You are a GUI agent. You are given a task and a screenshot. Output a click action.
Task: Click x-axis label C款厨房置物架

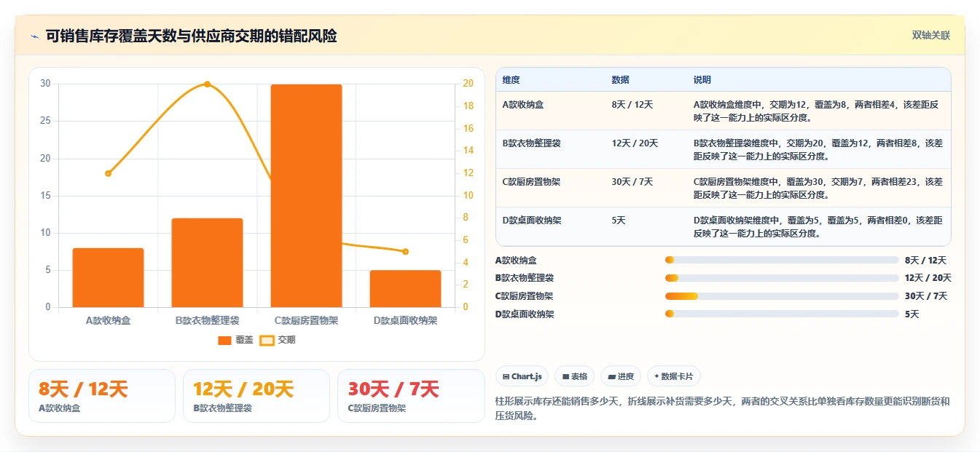pos(306,320)
